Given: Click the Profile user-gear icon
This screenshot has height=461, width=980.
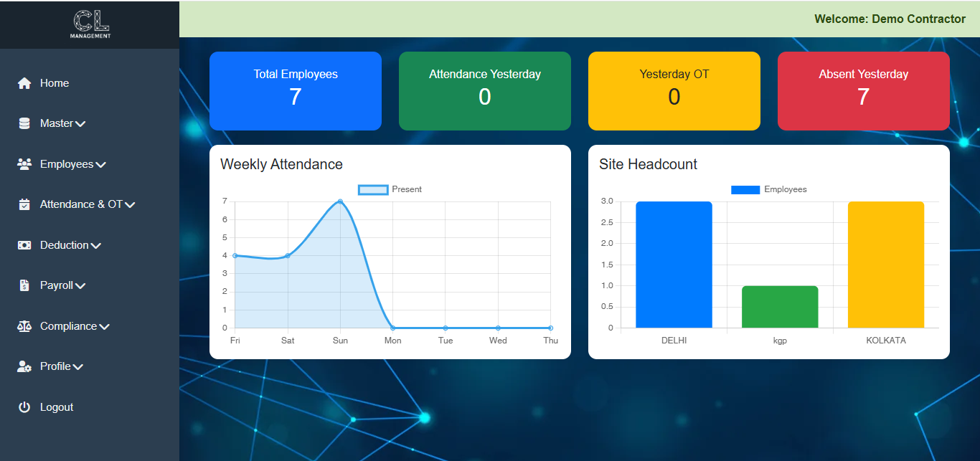Looking at the screenshot, I should [x=24, y=366].
